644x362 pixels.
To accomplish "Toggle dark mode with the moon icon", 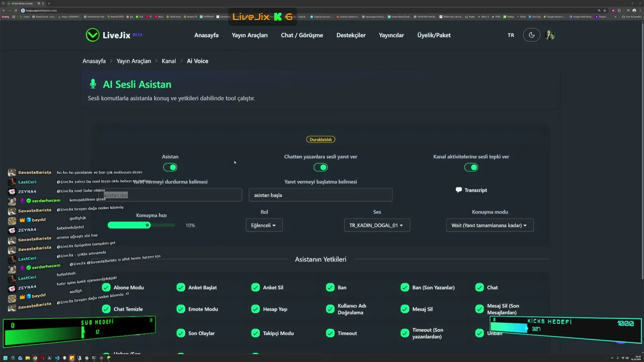I will point(531,35).
